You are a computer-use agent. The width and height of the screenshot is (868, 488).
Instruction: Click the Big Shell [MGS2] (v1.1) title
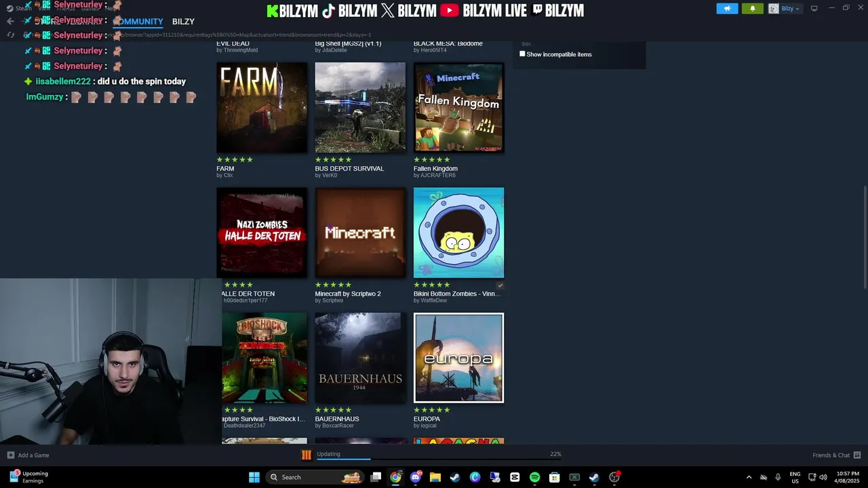tap(348, 43)
